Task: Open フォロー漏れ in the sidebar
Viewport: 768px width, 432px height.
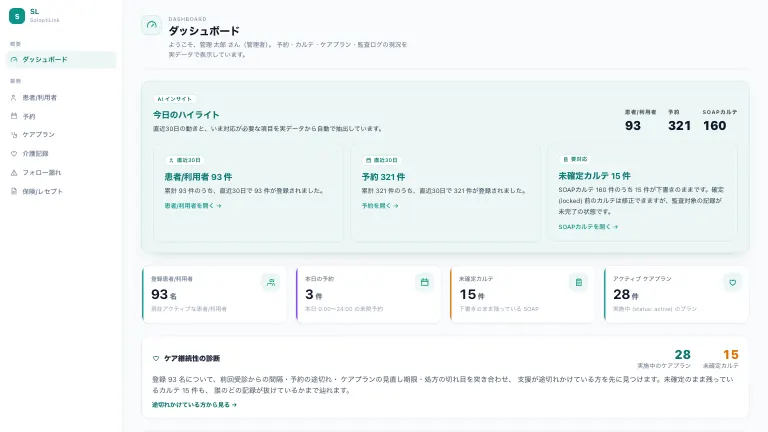Action: [61, 172]
